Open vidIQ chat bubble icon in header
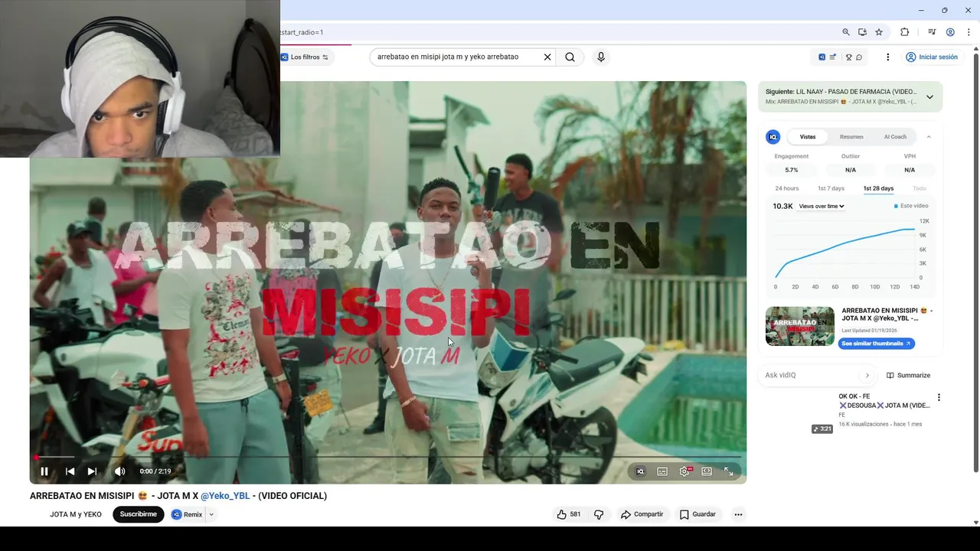The height and width of the screenshot is (551, 980). coord(859,57)
